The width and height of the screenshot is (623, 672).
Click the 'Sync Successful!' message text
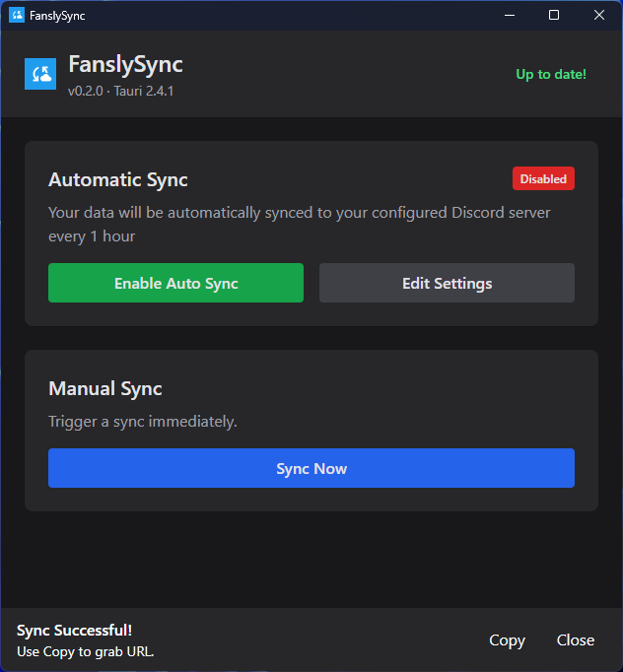point(74,631)
